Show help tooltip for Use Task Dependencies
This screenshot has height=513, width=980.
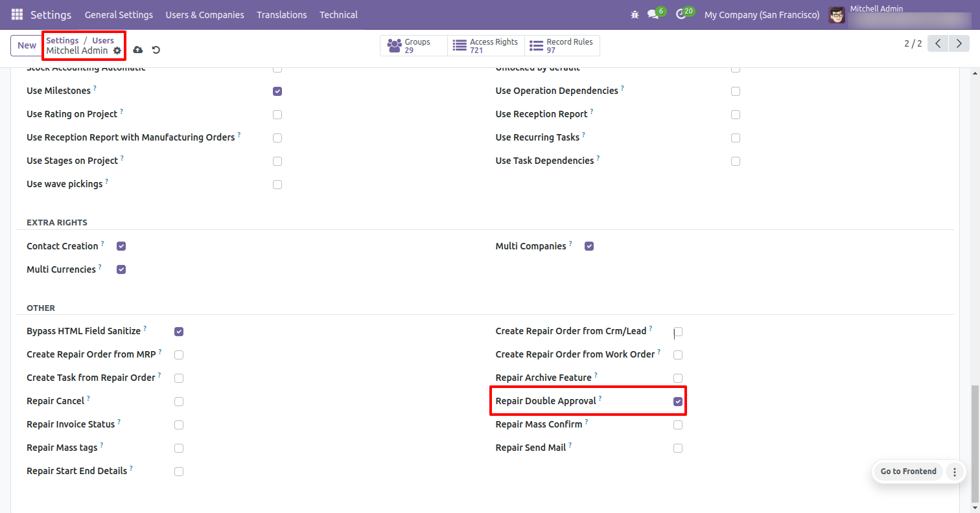tap(598, 157)
